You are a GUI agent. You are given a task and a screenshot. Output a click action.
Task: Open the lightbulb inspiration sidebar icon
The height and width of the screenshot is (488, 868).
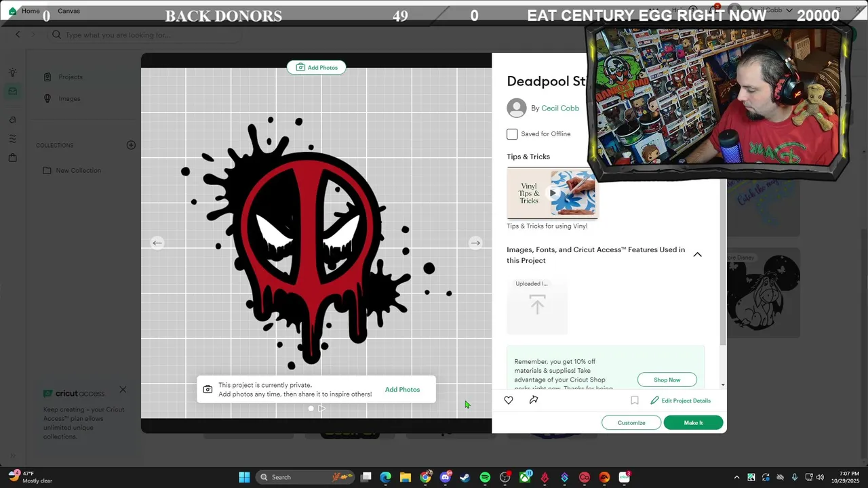(12, 73)
